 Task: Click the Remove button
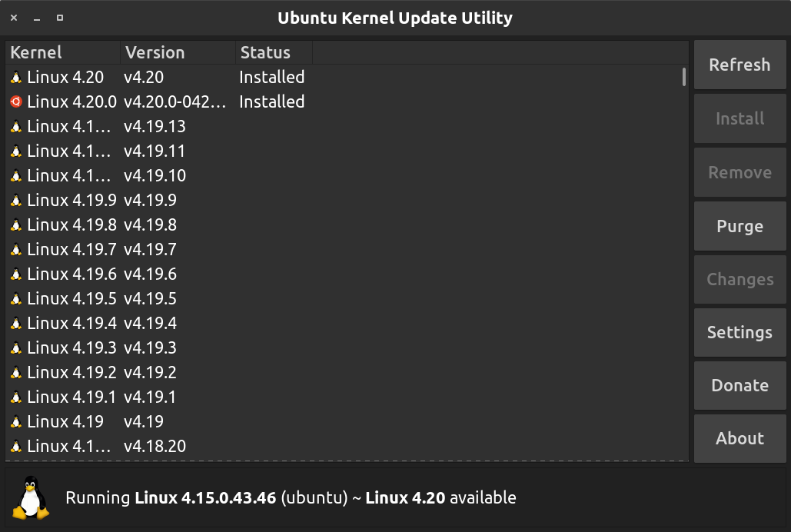pyautogui.click(x=739, y=172)
